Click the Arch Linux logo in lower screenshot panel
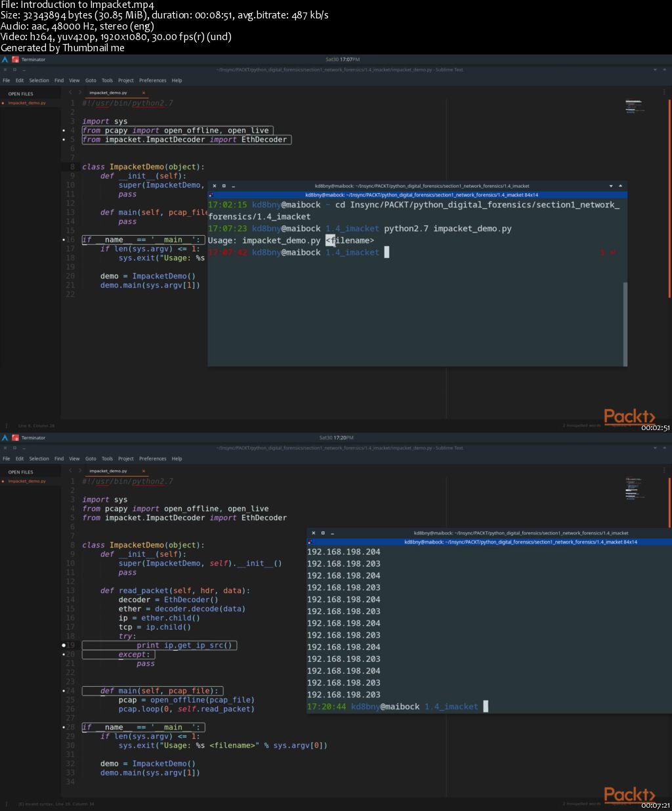Viewport: 672px width, 811px height. point(5,438)
